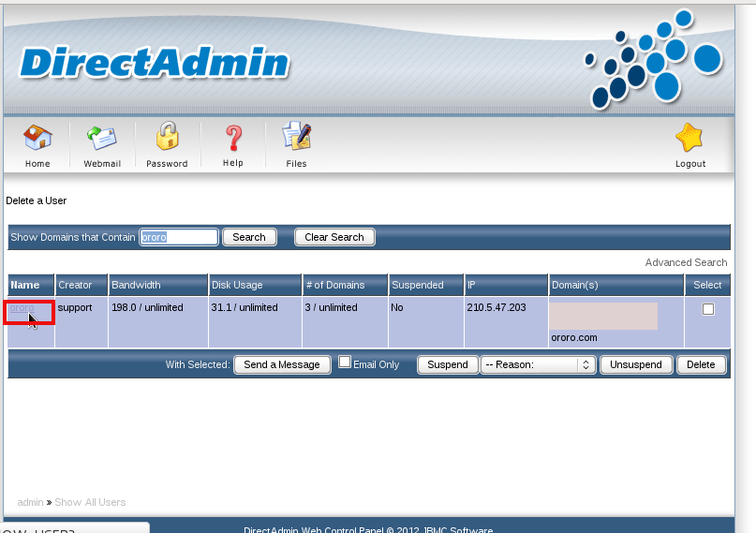This screenshot has width=756, height=533.
Task: Open the Advanced Search link
Action: point(686,262)
